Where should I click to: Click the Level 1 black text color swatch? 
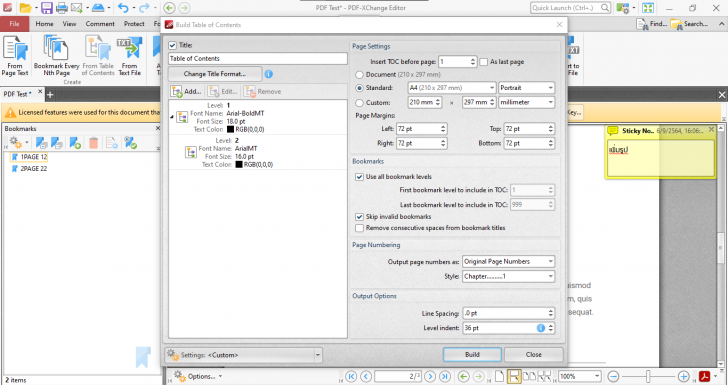[x=230, y=130]
